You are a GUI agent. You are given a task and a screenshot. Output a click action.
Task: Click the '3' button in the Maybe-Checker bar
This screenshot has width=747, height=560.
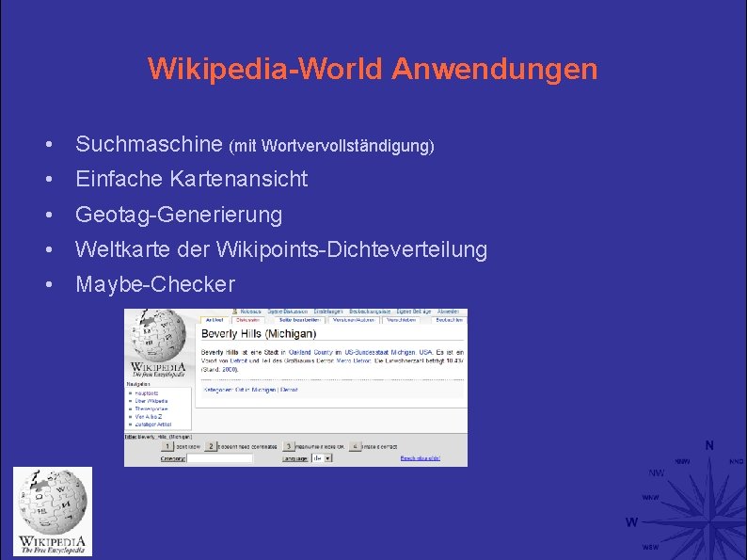pyautogui.click(x=288, y=446)
